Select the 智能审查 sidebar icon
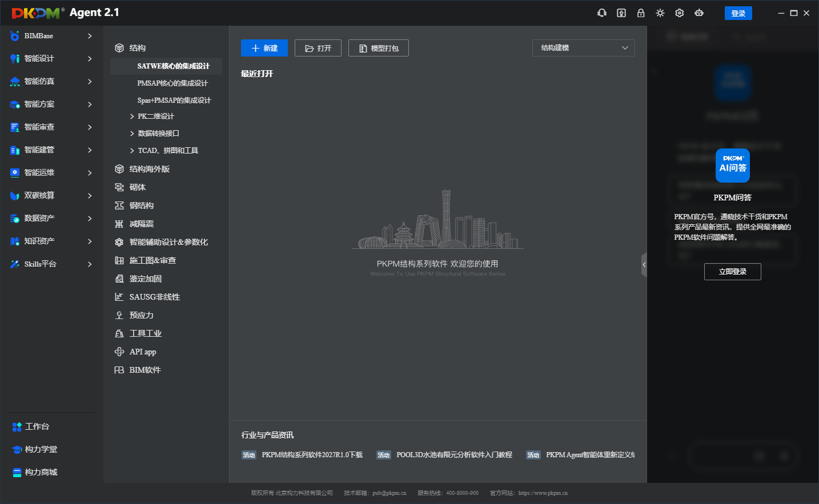The width and height of the screenshot is (819, 504). [15, 127]
